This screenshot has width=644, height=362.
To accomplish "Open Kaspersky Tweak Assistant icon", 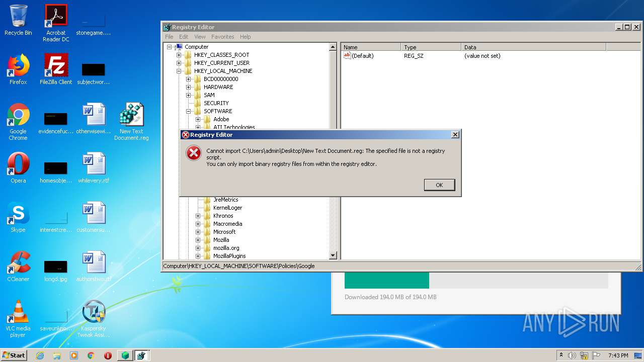I will click(x=94, y=319).
